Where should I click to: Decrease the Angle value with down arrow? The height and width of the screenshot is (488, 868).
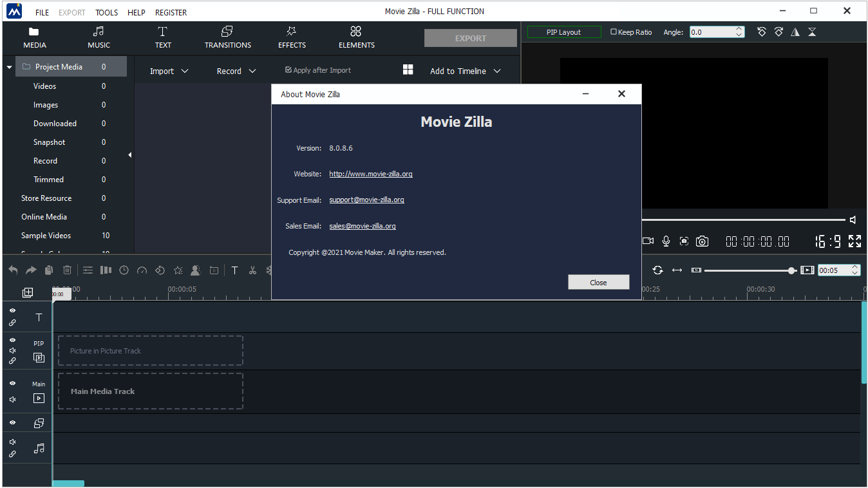739,35
